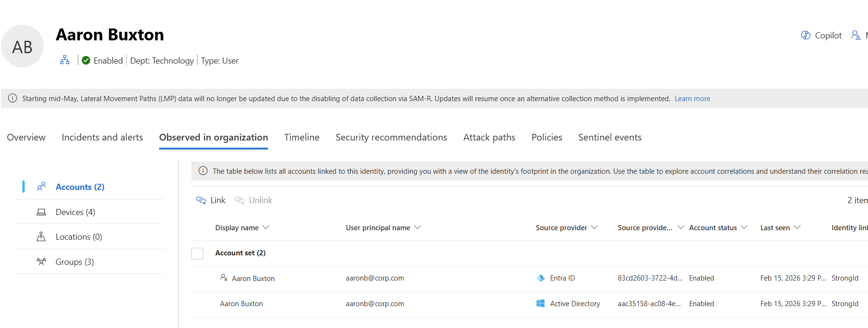
Task: Click the info icon in LMP banner
Action: click(x=13, y=98)
